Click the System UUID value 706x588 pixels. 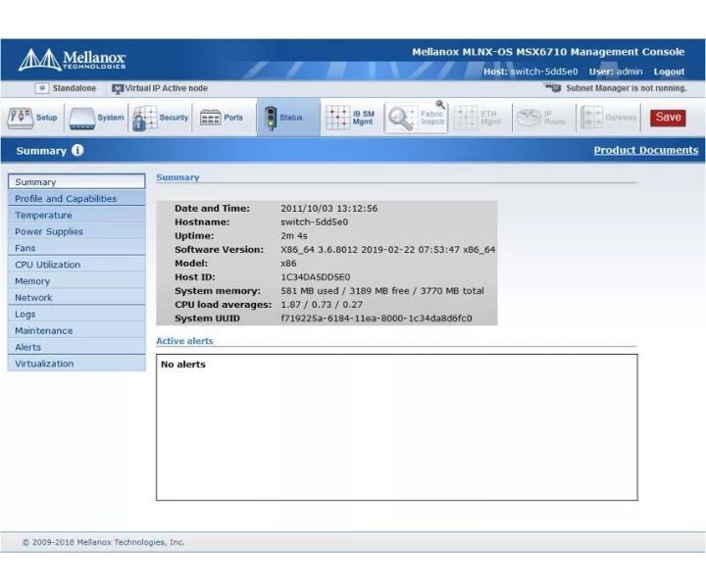point(377,318)
